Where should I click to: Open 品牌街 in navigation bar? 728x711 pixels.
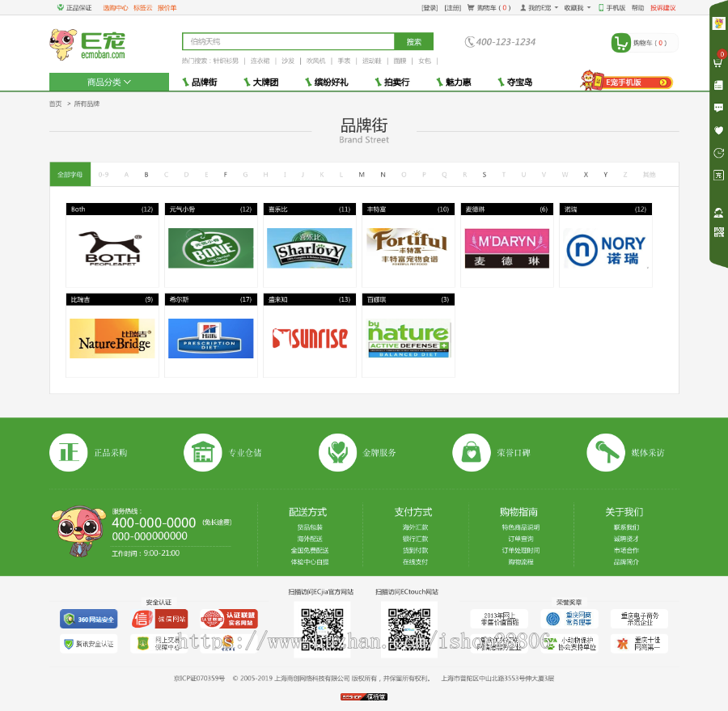(x=200, y=83)
